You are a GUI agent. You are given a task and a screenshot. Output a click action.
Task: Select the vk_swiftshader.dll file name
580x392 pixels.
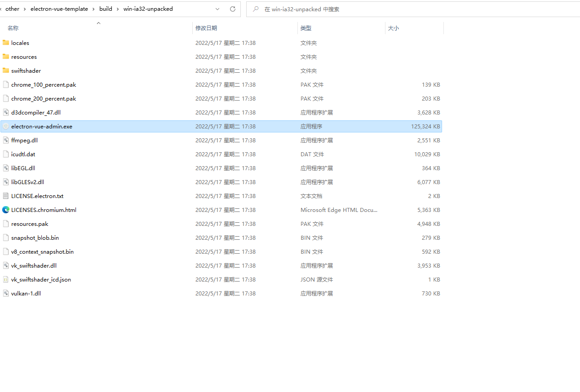(34, 266)
